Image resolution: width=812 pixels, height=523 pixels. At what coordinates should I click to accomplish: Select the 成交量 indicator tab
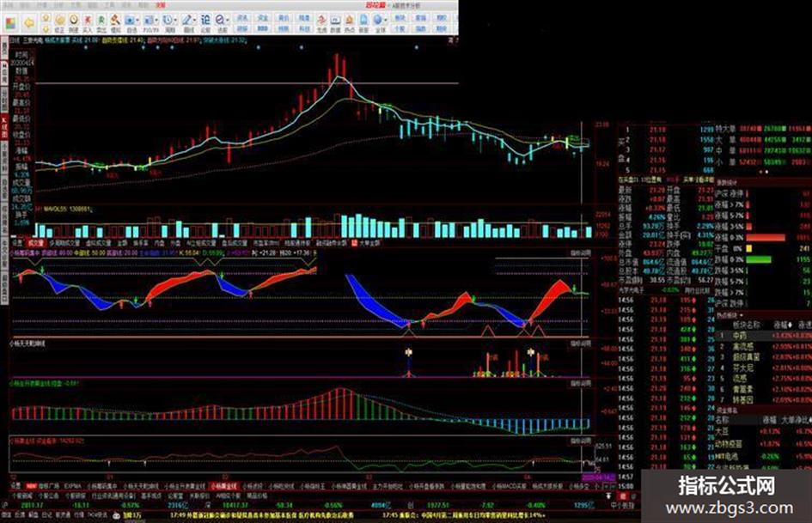click(x=36, y=243)
